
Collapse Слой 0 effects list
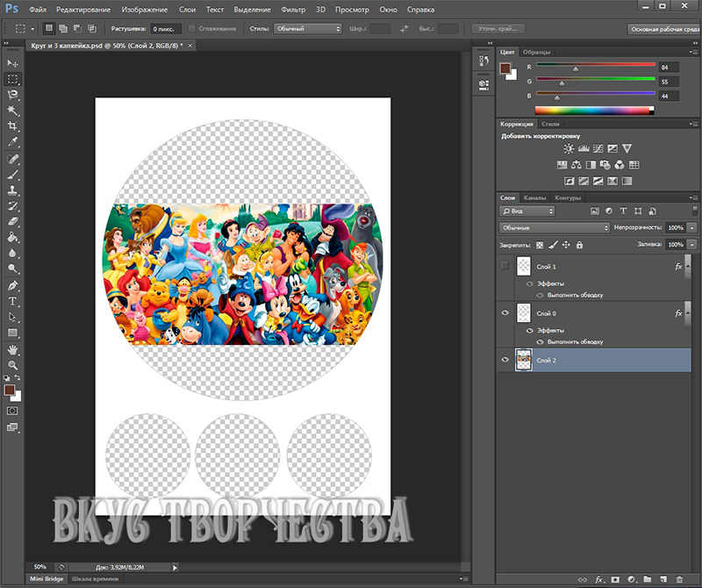688,312
